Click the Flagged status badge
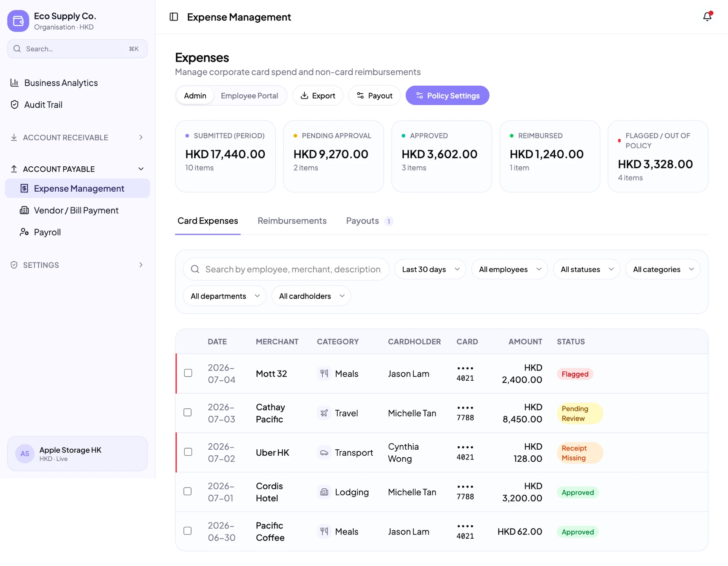Screen dimensions: 728x566 [575, 374]
